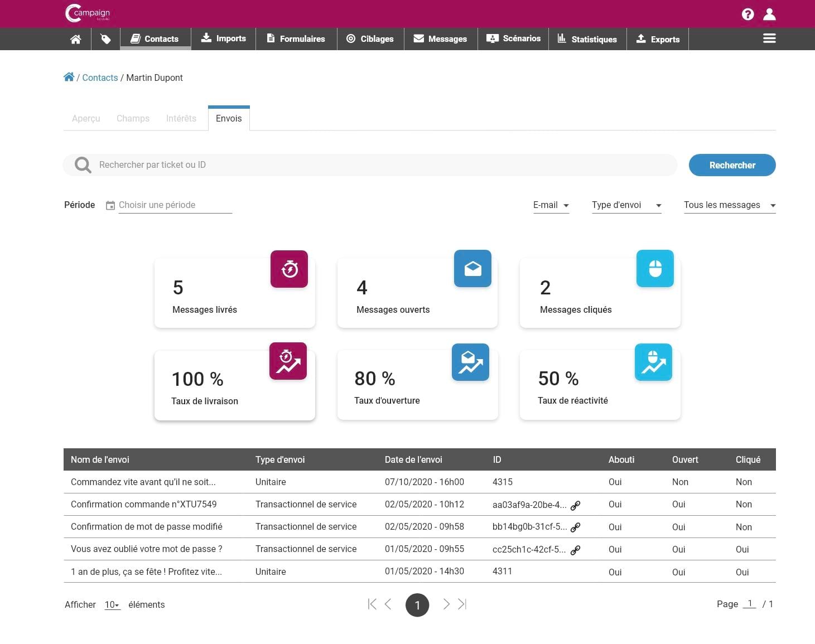Screen dimensions: 815x644
Task: Click the Messages livrés stopwatch icon
Action: point(289,269)
